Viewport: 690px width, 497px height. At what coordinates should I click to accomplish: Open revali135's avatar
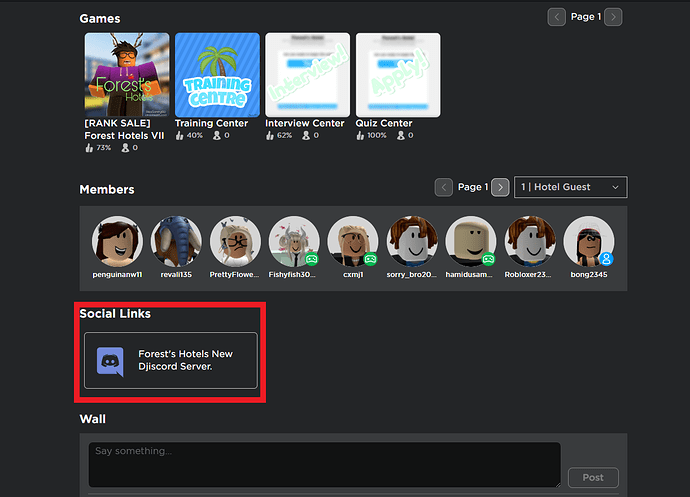176,241
